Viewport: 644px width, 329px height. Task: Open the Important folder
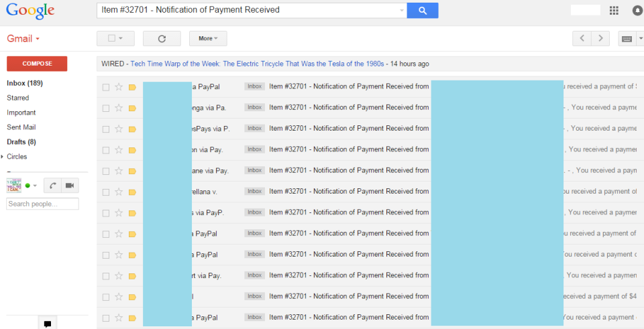(x=21, y=113)
